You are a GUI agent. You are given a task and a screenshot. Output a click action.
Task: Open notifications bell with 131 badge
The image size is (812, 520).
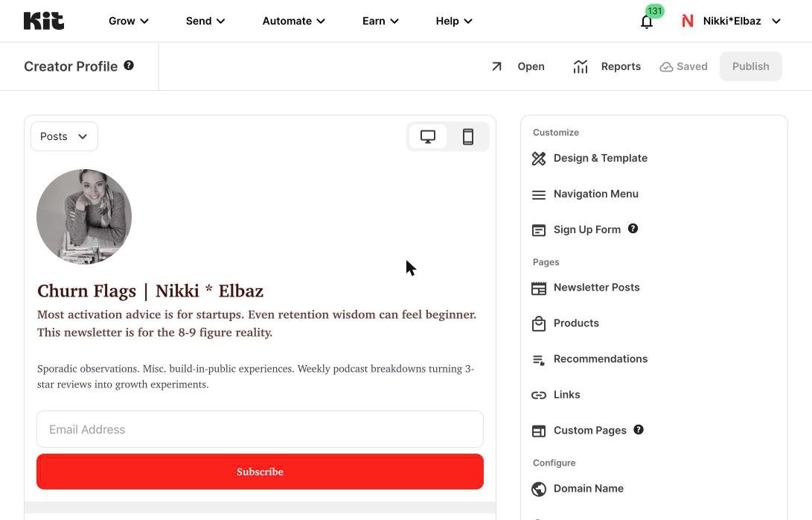click(647, 22)
